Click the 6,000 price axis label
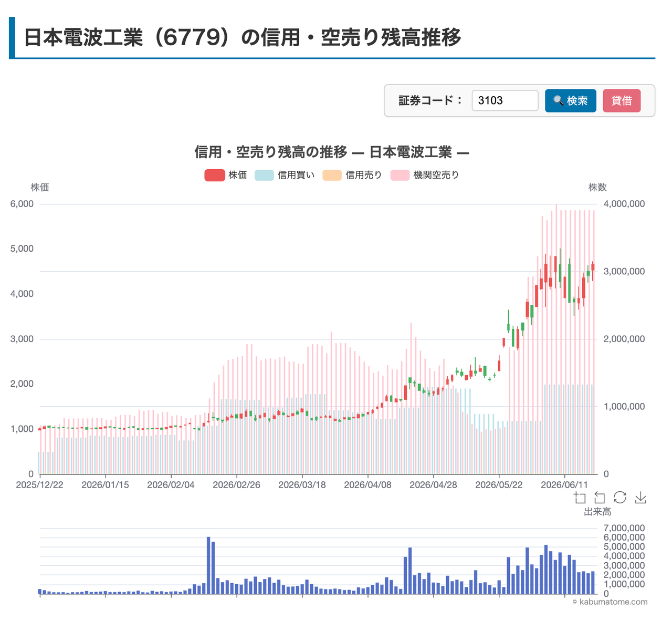Viewport: 672px width, 620px height. tap(22, 204)
